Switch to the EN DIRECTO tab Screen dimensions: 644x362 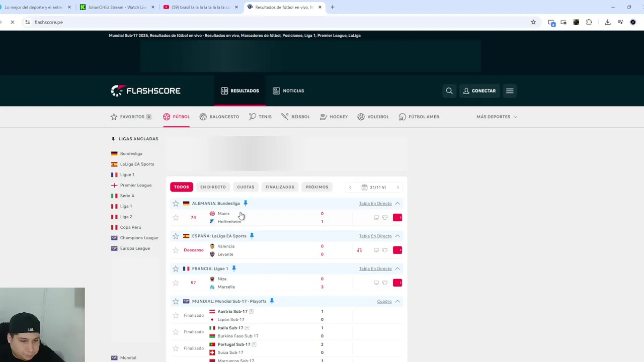tap(213, 187)
